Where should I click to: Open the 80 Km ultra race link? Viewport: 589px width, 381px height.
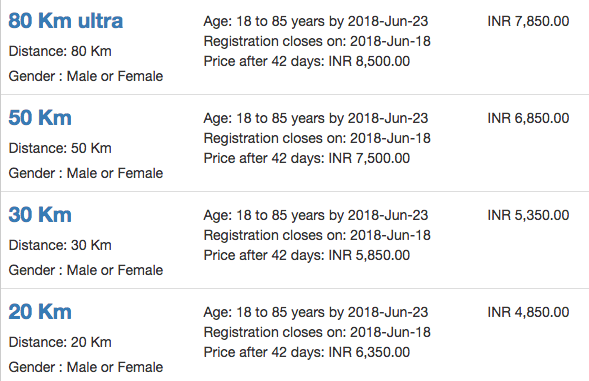pos(66,21)
